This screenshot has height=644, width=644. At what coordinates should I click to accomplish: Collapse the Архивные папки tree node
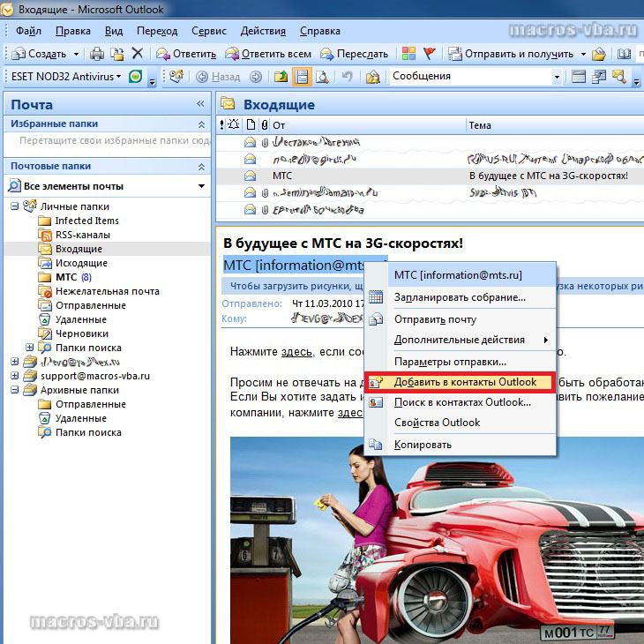[14, 390]
